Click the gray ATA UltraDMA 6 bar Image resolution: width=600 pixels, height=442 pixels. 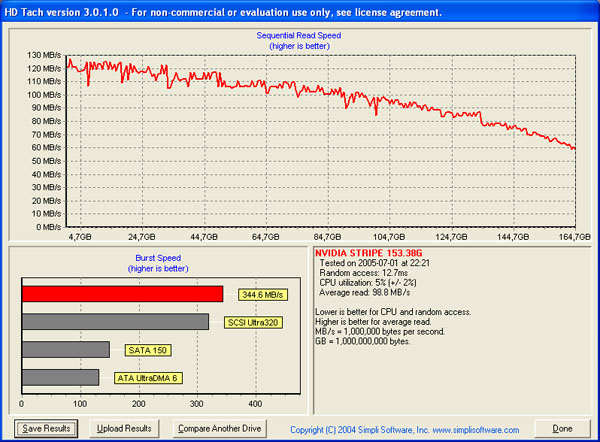60,377
